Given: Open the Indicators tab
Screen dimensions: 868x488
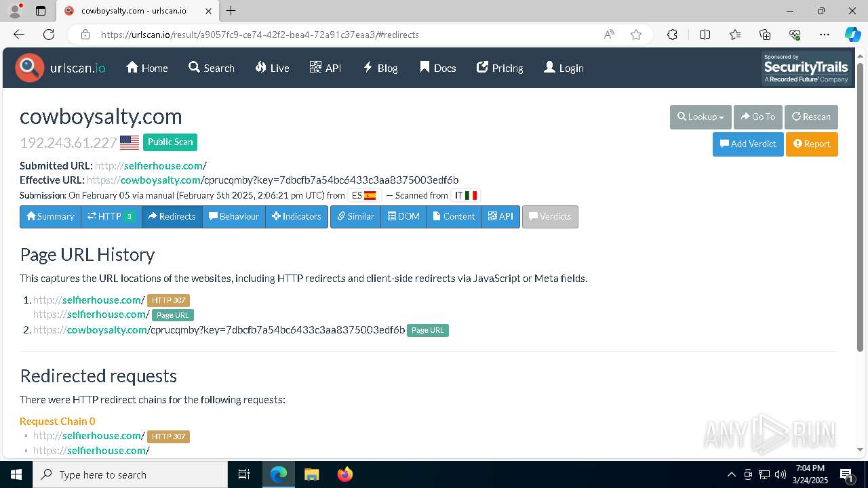Looking at the screenshot, I should pyautogui.click(x=296, y=216).
